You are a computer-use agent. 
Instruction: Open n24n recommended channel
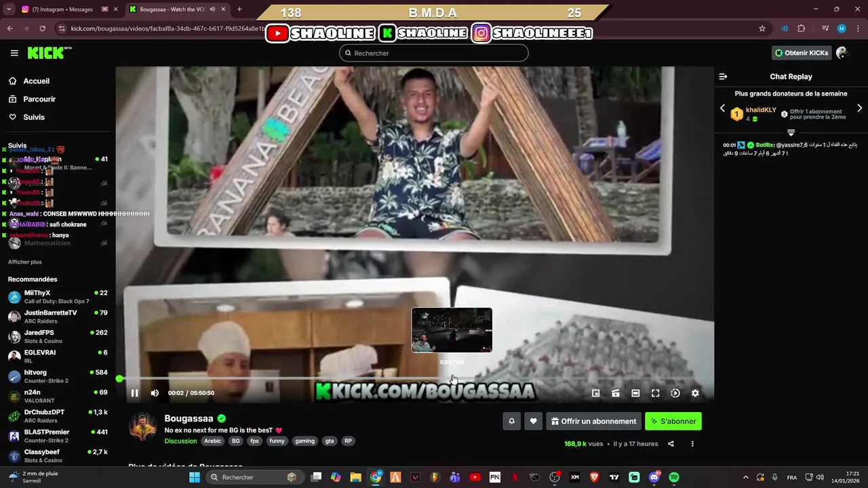point(58,396)
